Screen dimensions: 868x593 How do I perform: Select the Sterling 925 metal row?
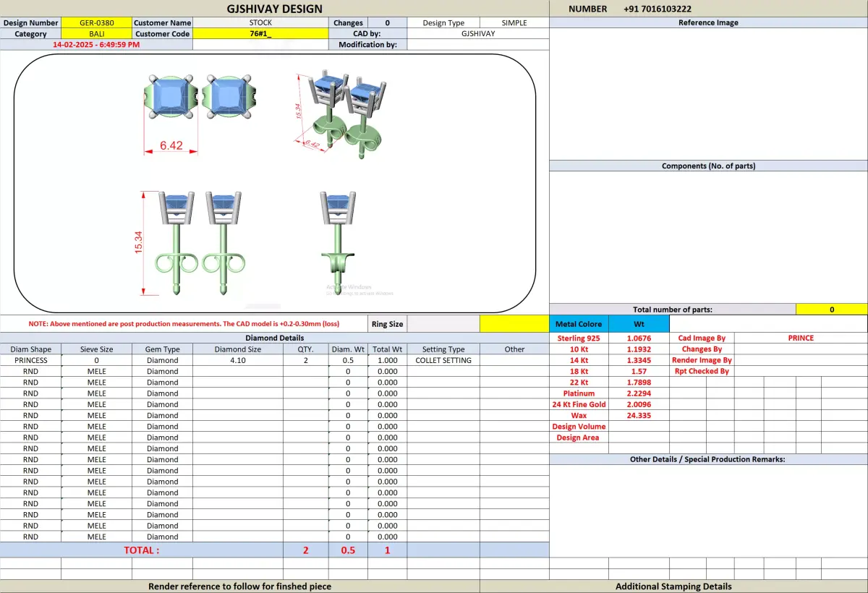pos(579,338)
